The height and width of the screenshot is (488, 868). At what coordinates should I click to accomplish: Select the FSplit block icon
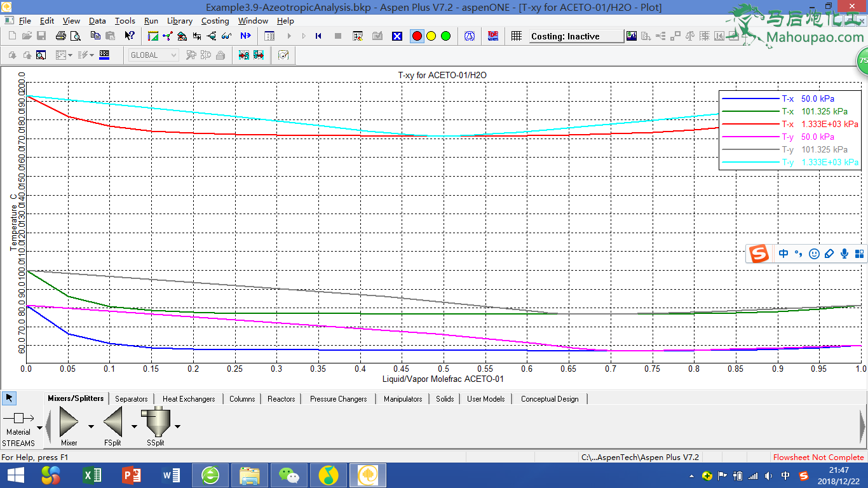[x=112, y=422]
